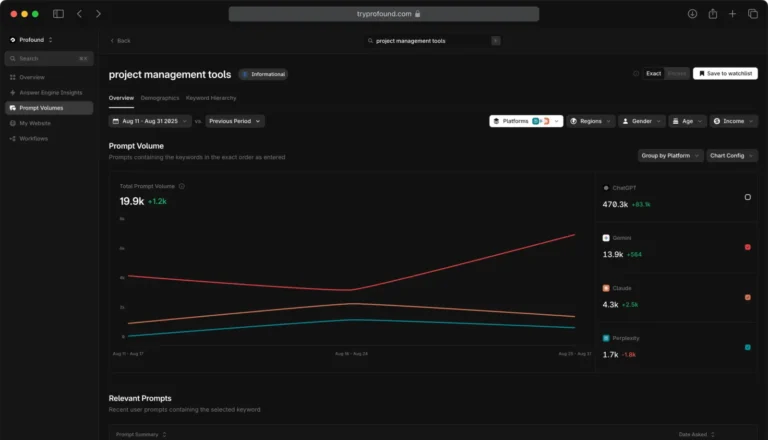Select Prompt Volumes in the sidebar
Image resolution: width=768 pixels, height=440 pixels.
pos(49,108)
